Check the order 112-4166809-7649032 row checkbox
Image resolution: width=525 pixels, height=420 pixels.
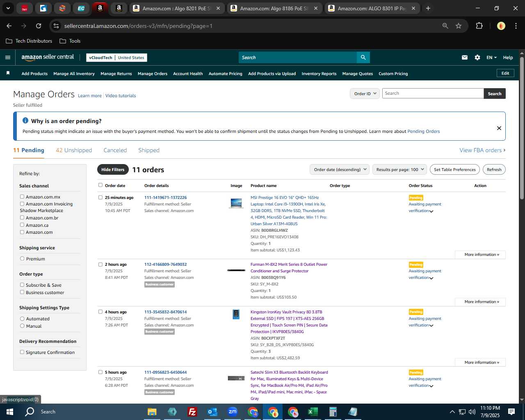pyautogui.click(x=100, y=264)
